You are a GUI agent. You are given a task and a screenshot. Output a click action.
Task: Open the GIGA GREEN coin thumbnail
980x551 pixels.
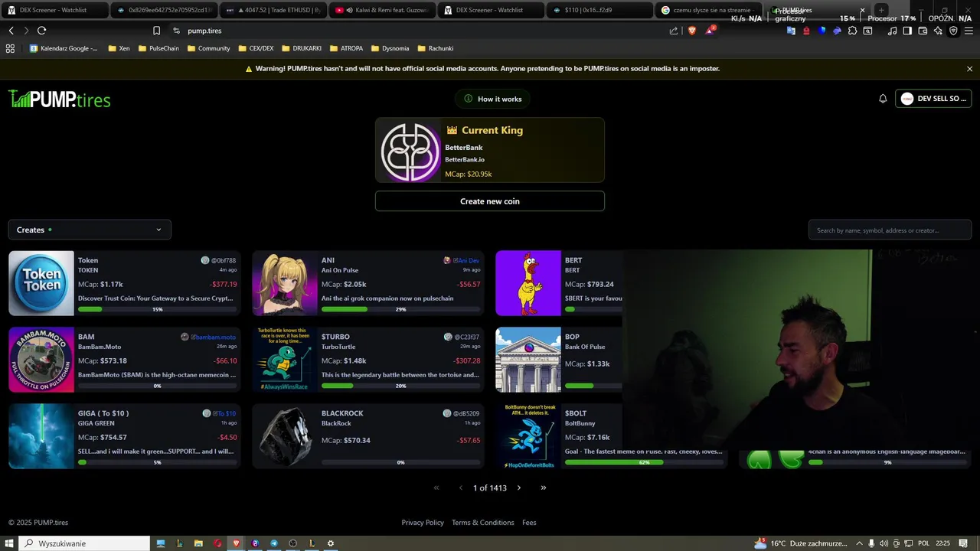click(41, 436)
